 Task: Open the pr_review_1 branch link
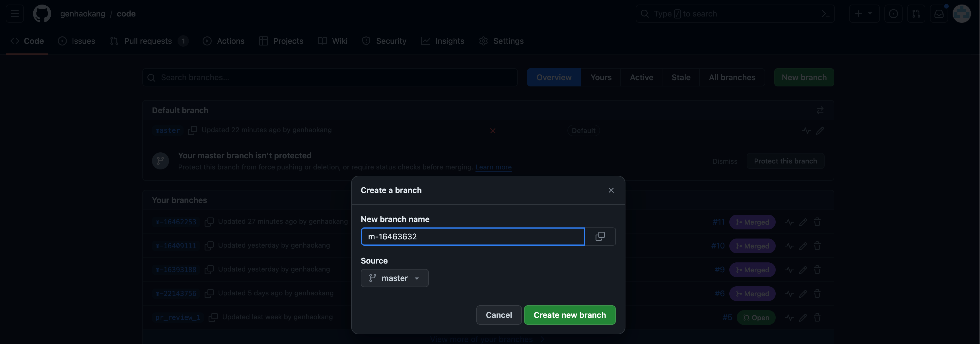pyautogui.click(x=178, y=317)
